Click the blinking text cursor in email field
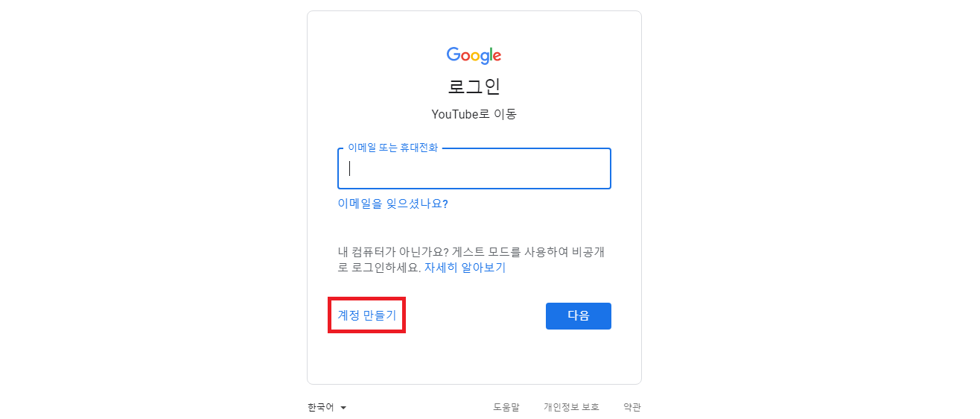Screen dimensions: 980x419 click(x=349, y=168)
